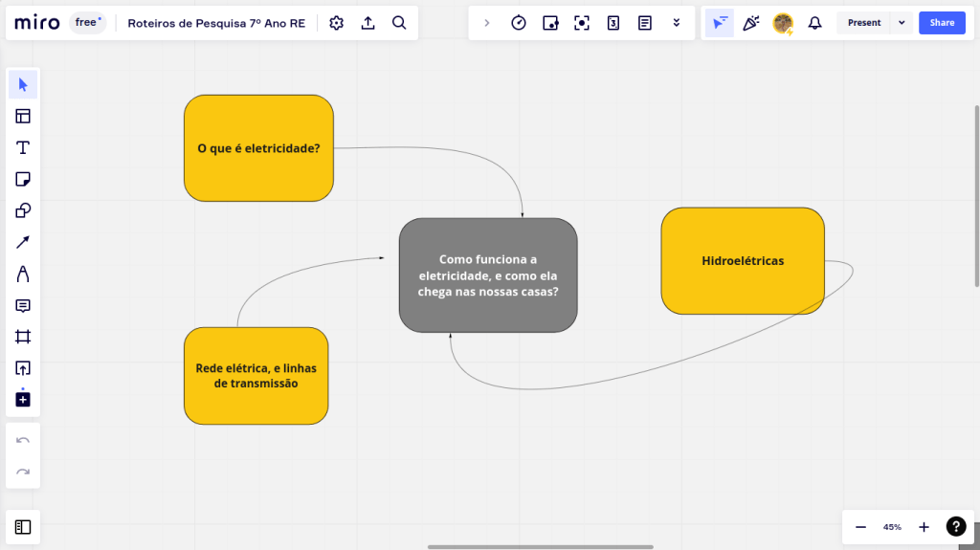
Task: Select the Sticky note tool
Action: (x=23, y=179)
